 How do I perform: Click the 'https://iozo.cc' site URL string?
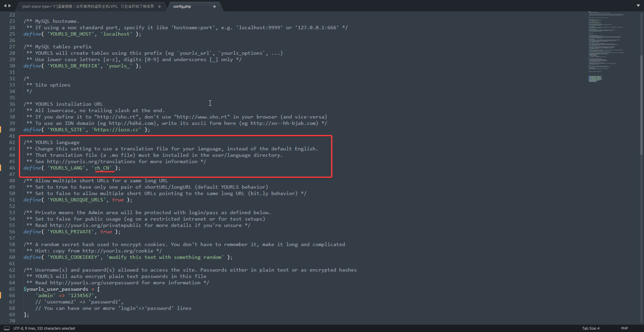coord(116,130)
